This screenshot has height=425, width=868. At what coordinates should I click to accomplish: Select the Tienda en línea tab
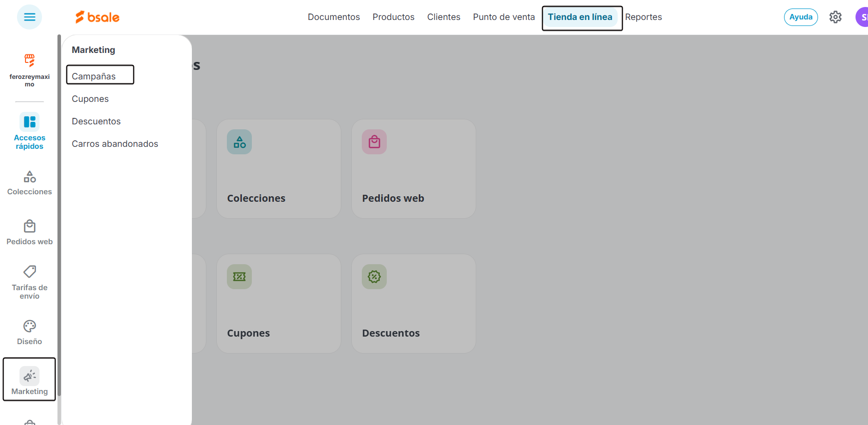click(x=580, y=17)
